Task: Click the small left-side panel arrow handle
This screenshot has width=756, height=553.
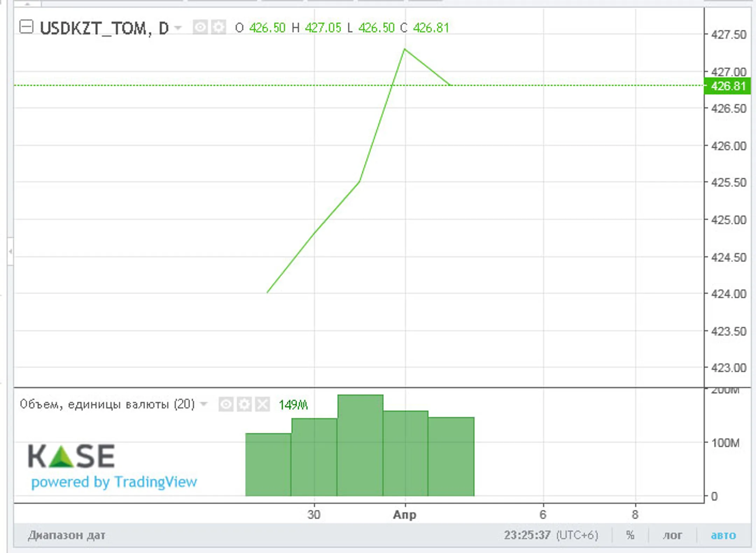Action: point(10,251)
